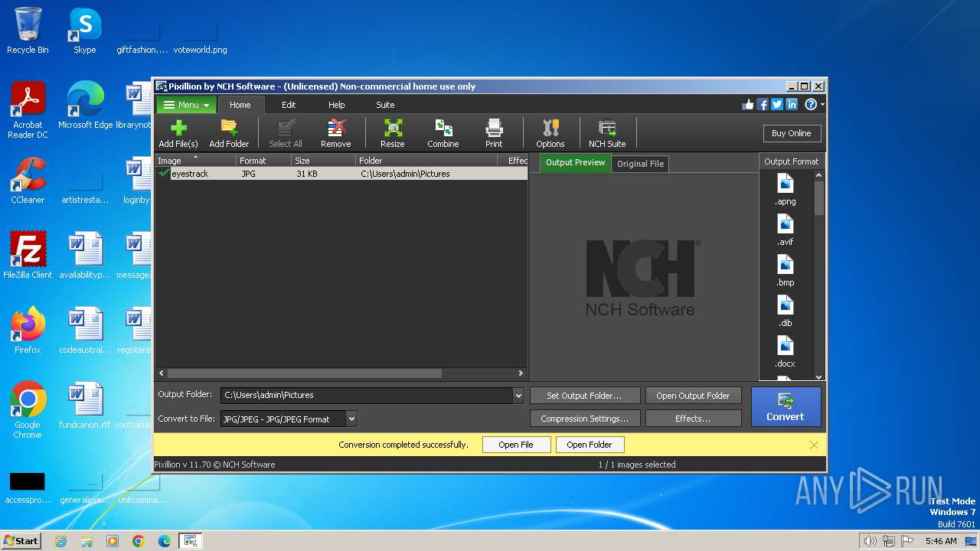The height and width of the screenshot is (551, 980).
Task: Expand the green Menu dropdown
Action: 186,105
